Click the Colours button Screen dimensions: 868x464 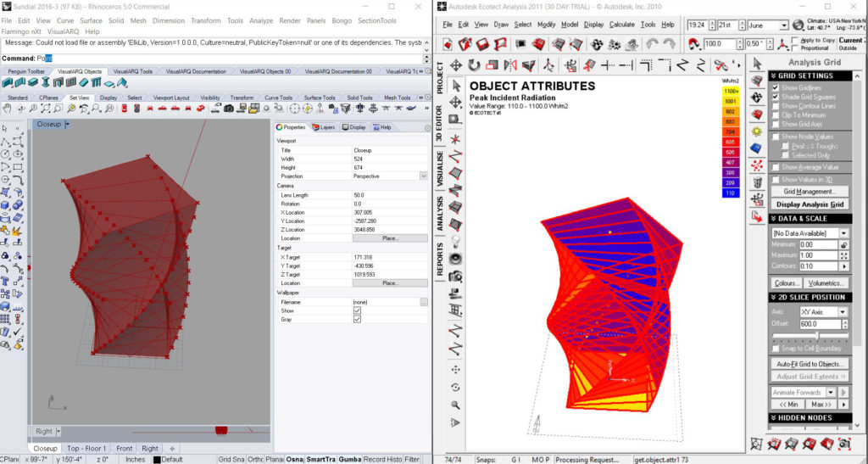[x=787, y=283]
